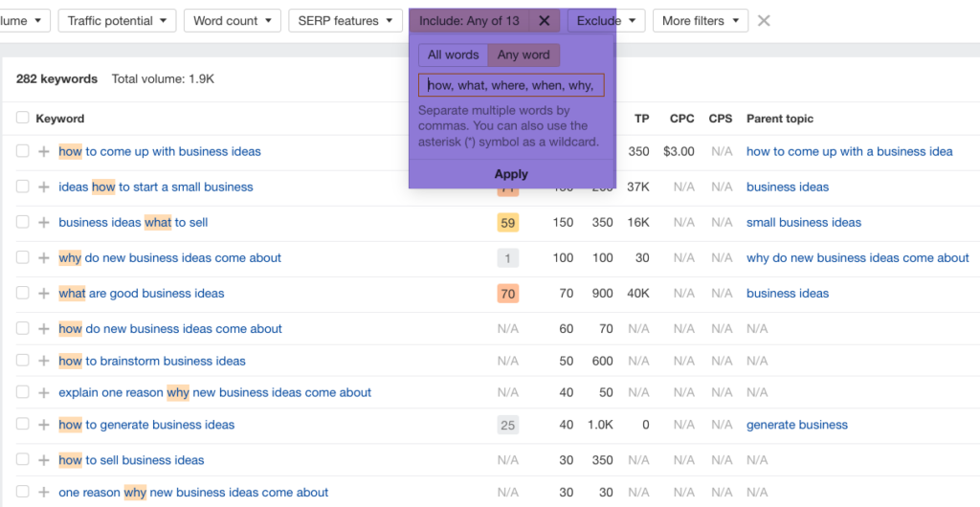Image resolution: width=980 pixels, height=507 pixels.
Task: Open the Traffic potential dropdown
Action: tap(116, 21)
